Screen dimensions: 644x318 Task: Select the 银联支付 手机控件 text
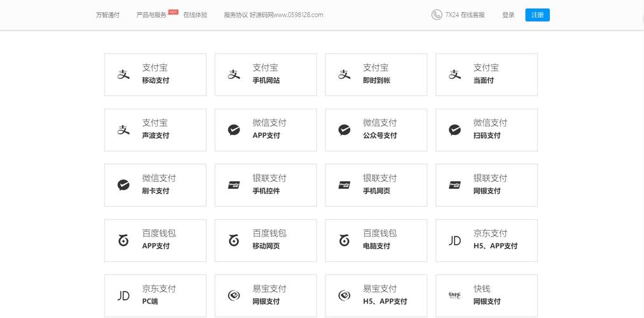pyautogui.click(x=270, y=184)
